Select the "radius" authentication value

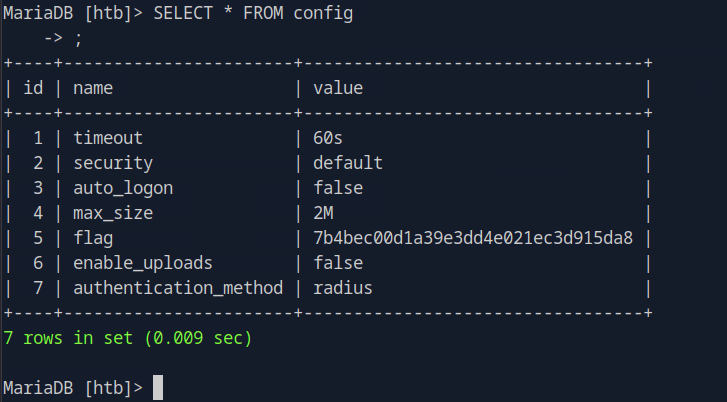coord(343,288)
